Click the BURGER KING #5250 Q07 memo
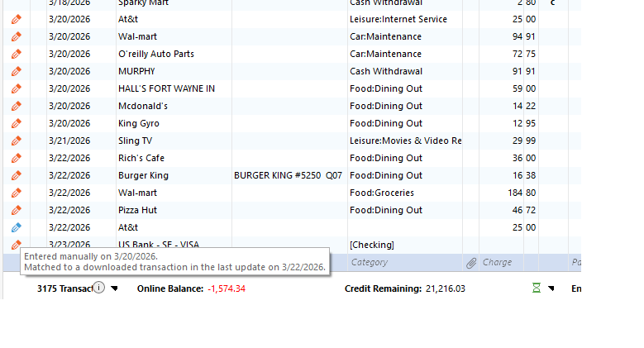The height and width of the screenshot is (348, 644). click(x=288, y=175)
